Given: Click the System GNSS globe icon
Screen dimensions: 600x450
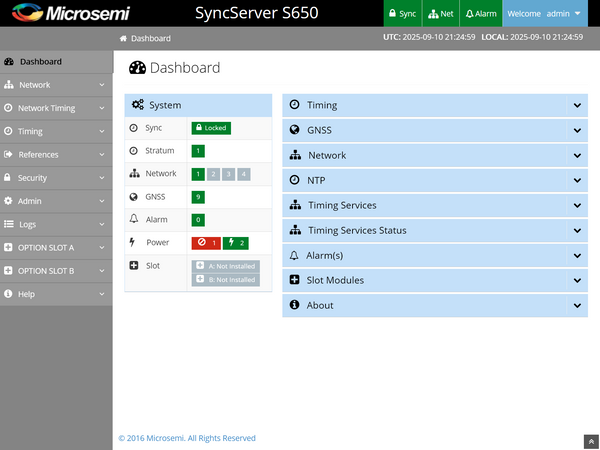Looking at the screenshot, I should pyautogui.click(x=134, y=197).
